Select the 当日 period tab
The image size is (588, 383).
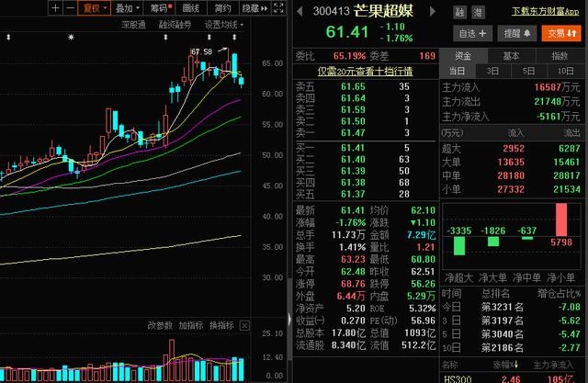[457, 71]
